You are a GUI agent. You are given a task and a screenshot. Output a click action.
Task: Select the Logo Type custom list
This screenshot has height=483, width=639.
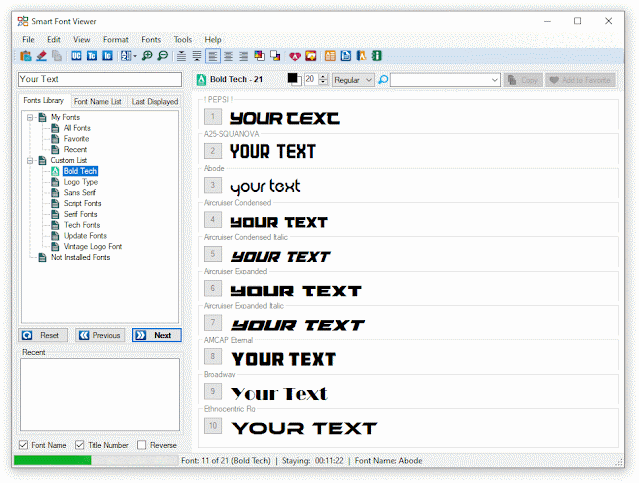point(81,182)
